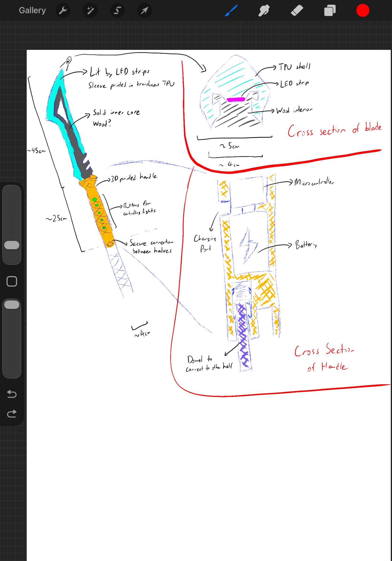This screenshot has width=392, height=561.
Task: Click the 'Lit by LED strips' annotation
Action: (120, 72)
